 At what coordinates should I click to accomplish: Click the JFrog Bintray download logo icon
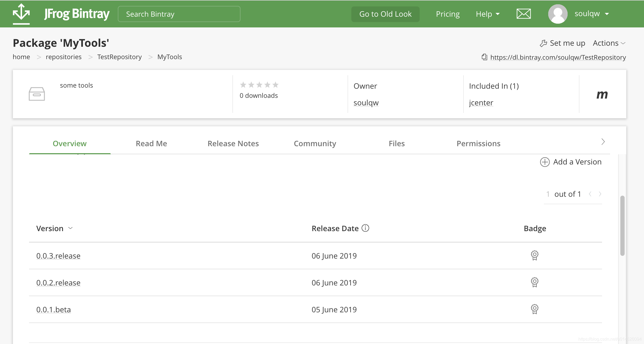pos(21,13)
